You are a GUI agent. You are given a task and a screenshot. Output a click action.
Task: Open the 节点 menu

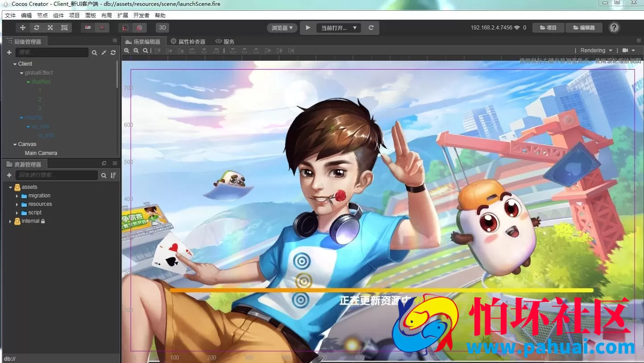coord(42,16)
